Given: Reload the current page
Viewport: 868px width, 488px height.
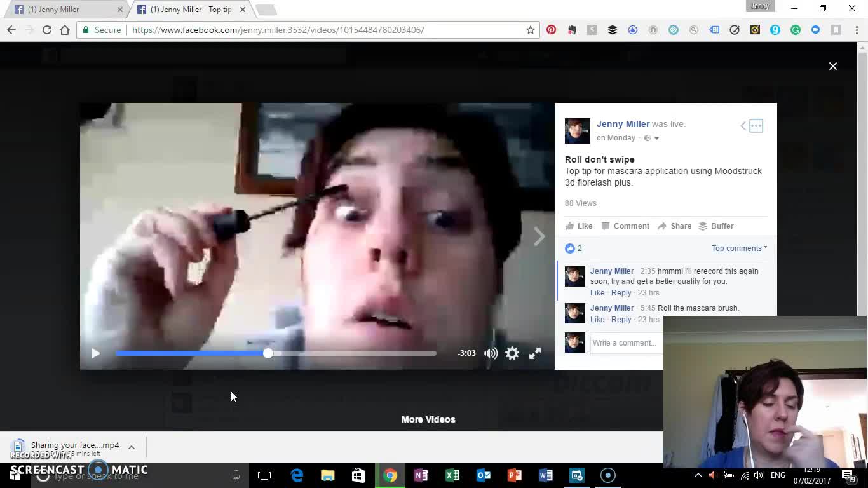Looking at the screenshot, I should pyautogui.click(x=46, y=30).
